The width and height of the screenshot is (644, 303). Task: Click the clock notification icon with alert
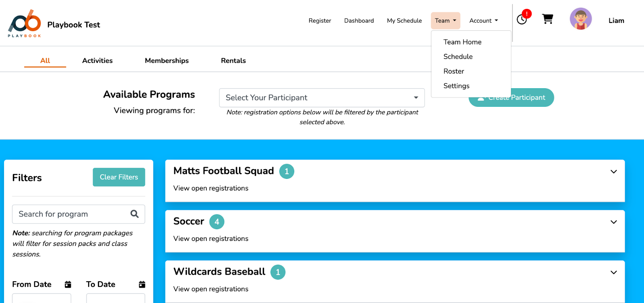coord(523,18)
